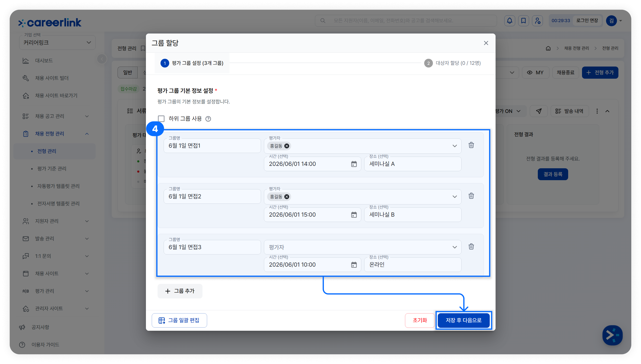Click the send paper-plane icon
641x364 pixels.
pyautogui.click(x=539, y=111)
